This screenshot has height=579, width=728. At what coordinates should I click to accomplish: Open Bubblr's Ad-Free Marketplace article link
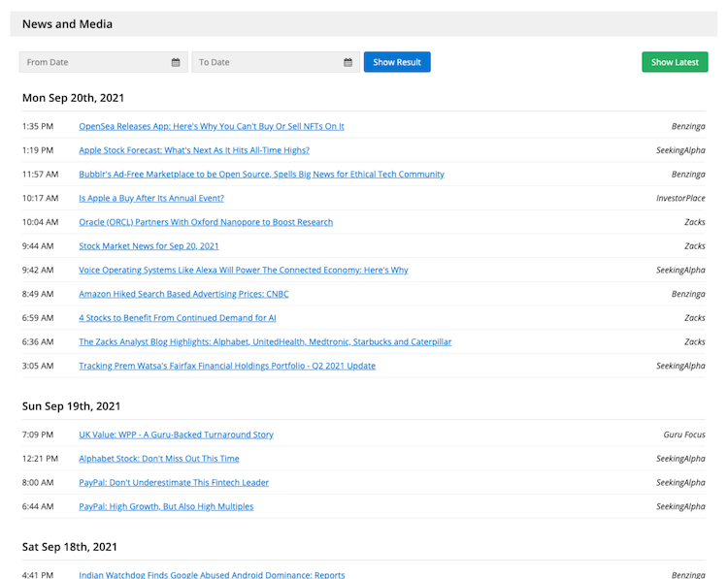coord(261,175)
